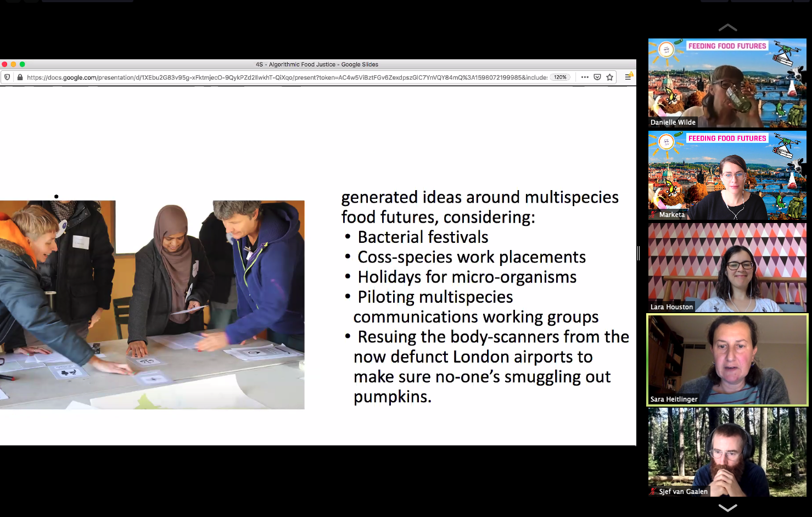812x517 pixels.
Task: Click the gallery panel divider handle
Action: tap(639, 253)
